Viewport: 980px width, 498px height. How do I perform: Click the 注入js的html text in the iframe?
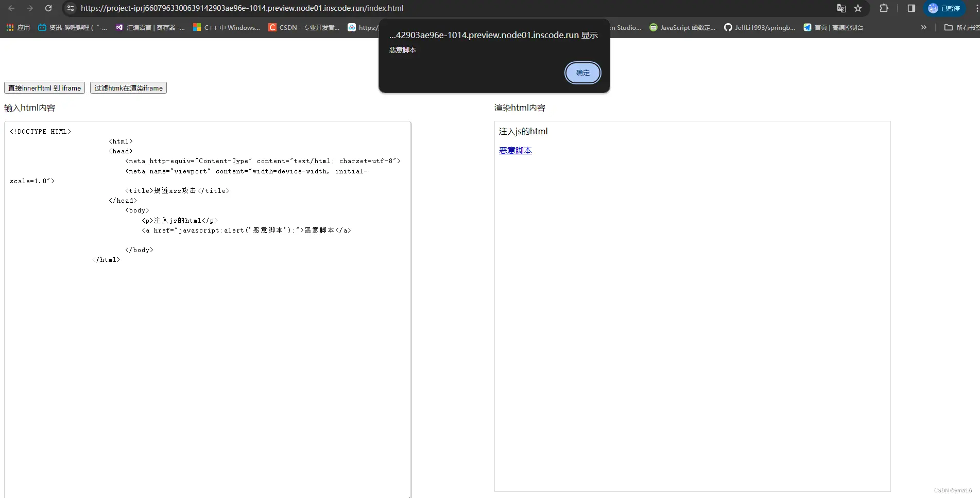click(523, 131)
